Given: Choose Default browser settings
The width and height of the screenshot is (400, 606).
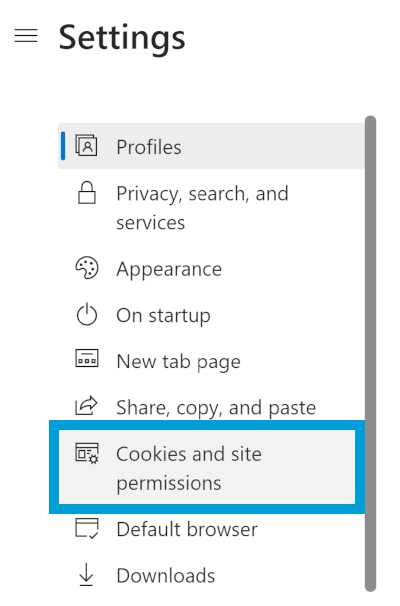Looking at the screenshot, I should pos(211,529).
